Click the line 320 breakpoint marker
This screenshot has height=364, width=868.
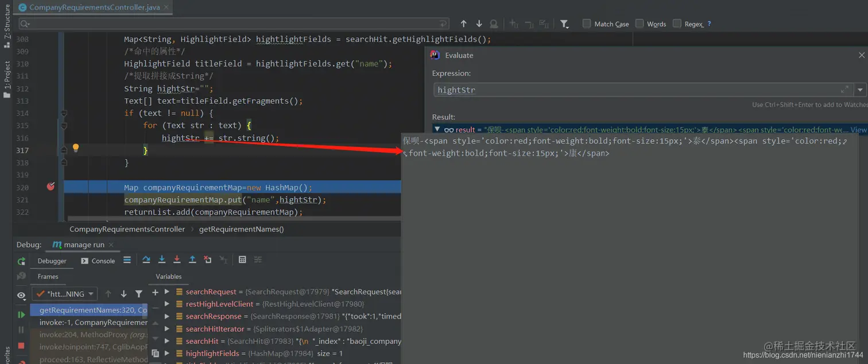(51, 186)
